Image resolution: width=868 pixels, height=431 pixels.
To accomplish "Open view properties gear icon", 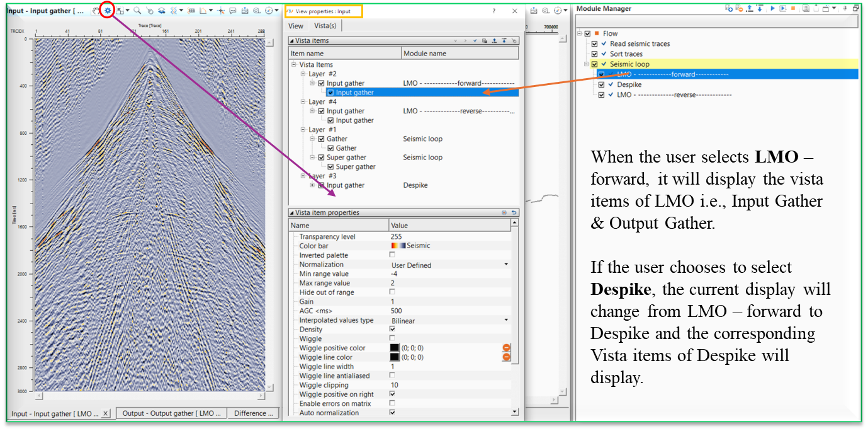I will click(108, 11).
